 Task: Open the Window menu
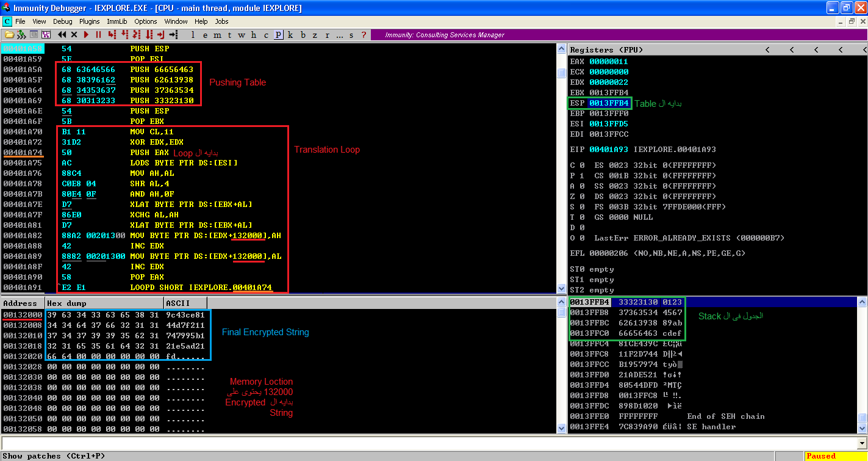[176, 21]
